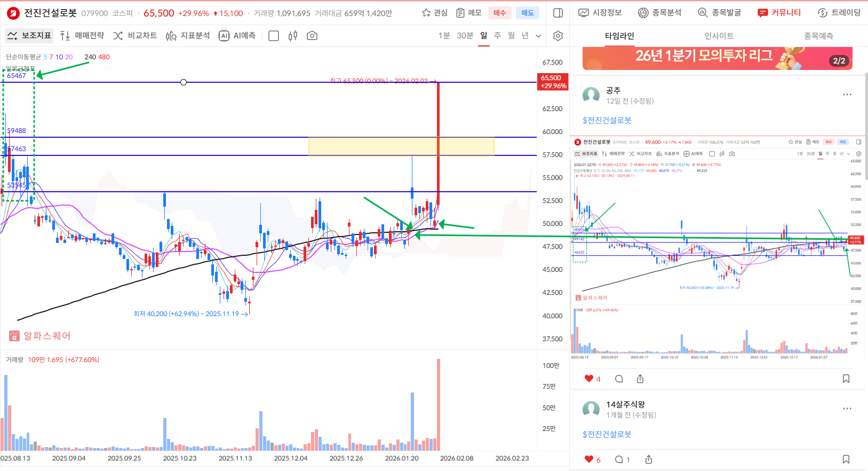Open chart settings gear
Viewport: 868px width, 471px height.
point(558,36)
